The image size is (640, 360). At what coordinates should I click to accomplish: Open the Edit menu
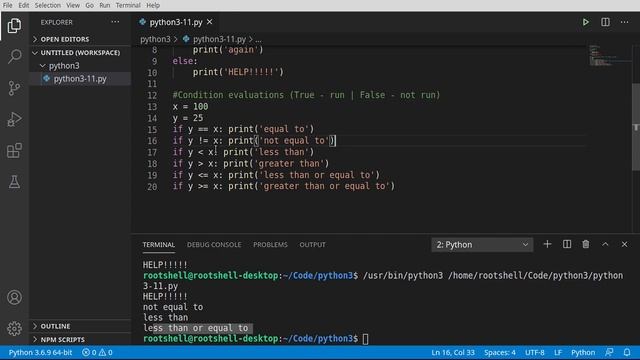[x=24, y=5]
